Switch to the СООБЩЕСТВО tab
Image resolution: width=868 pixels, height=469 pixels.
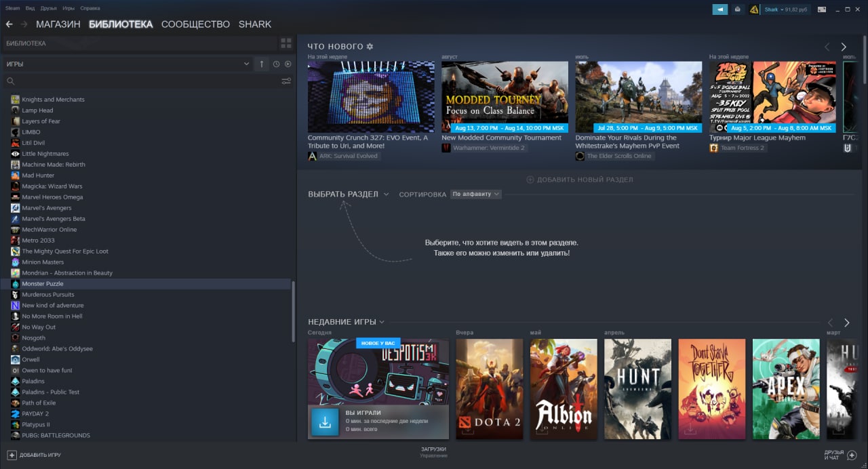pyautogui.click(x=195, y=24)
